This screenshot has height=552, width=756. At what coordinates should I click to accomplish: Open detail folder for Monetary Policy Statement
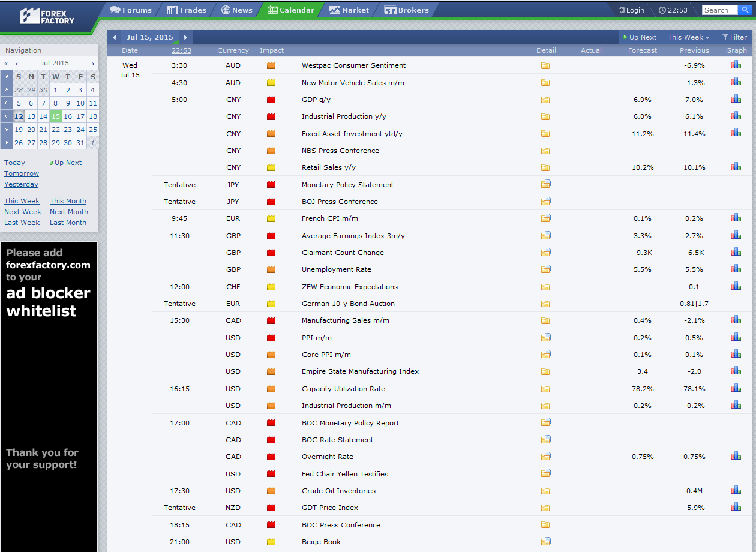[546, 184]
